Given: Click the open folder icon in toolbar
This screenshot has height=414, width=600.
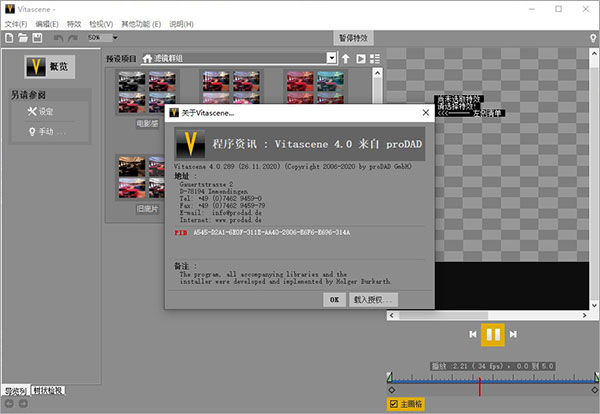Looking at the screenshot, I should tap(22, 37).
